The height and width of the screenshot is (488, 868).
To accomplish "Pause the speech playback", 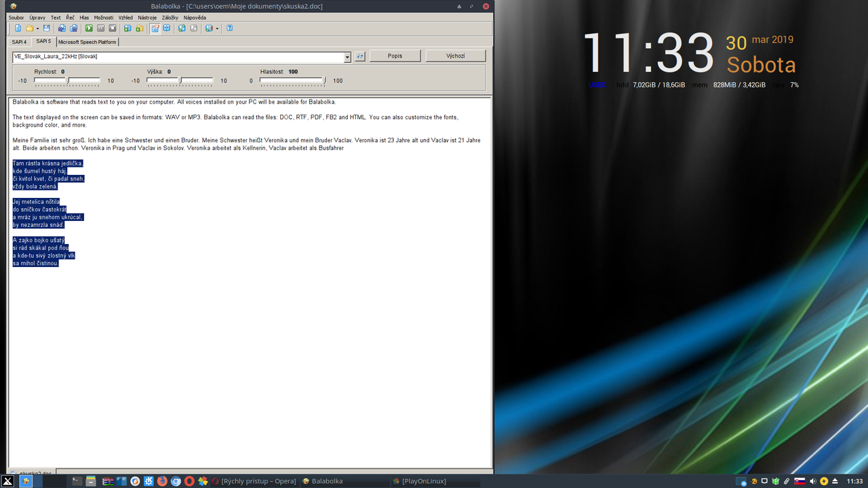I will coord(101,28).
